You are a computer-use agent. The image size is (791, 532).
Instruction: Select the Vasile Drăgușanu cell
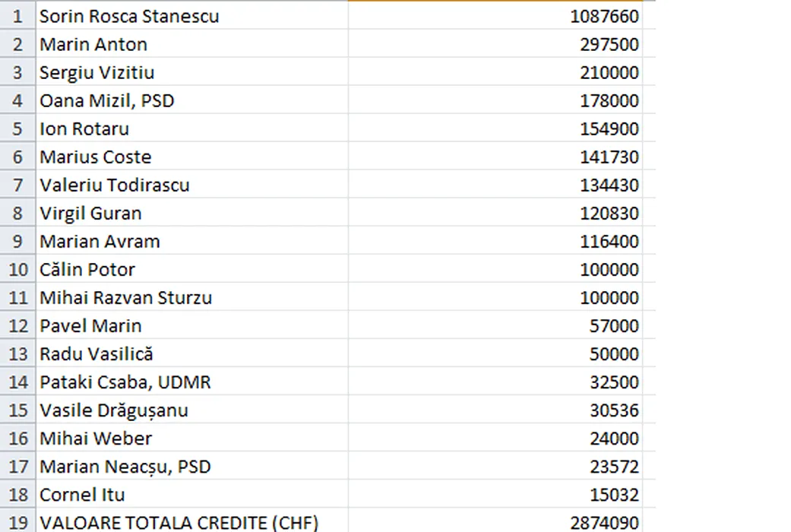point(114,410)
